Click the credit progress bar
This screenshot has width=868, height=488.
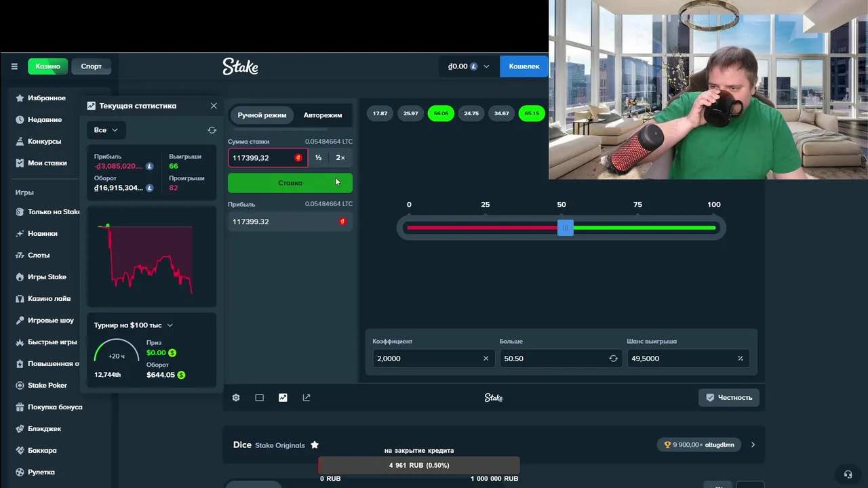419,466
